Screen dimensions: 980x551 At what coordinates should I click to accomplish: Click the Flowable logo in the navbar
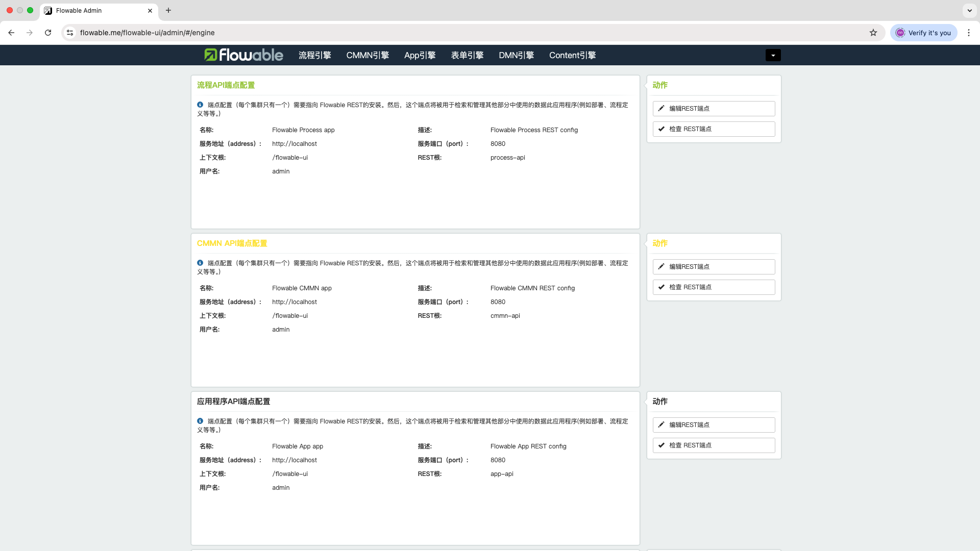243,55
